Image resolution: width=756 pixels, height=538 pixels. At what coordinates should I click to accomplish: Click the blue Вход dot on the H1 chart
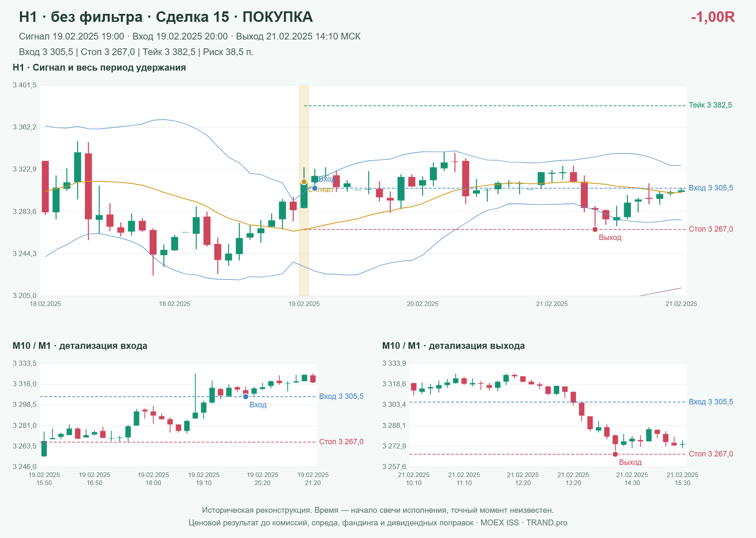pyautogui.click(x=315, y=188)
